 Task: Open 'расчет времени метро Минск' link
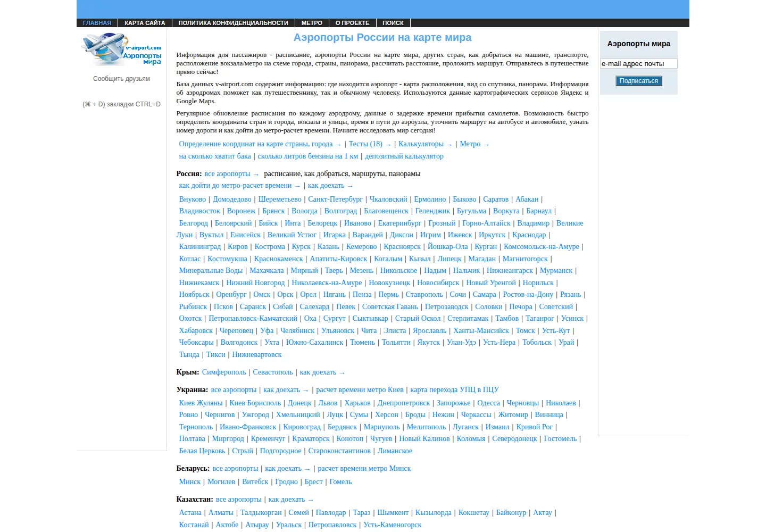pos(364,469)
